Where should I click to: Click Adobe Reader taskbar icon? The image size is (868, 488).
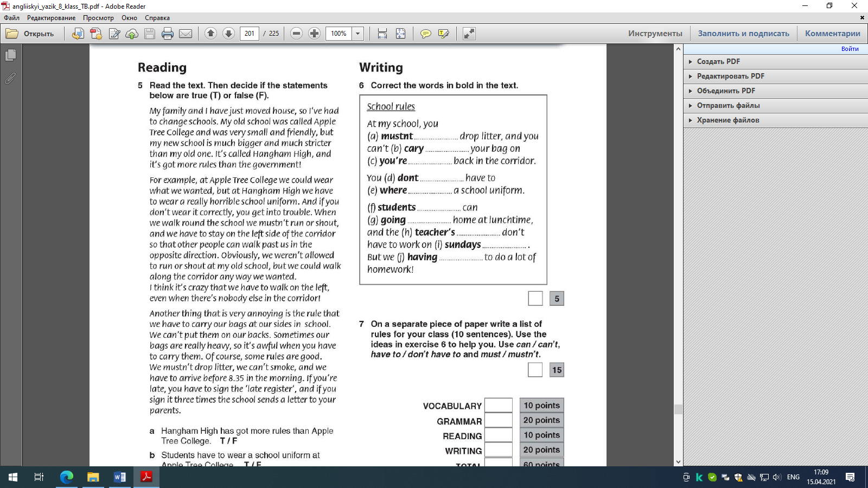[146, 477]
